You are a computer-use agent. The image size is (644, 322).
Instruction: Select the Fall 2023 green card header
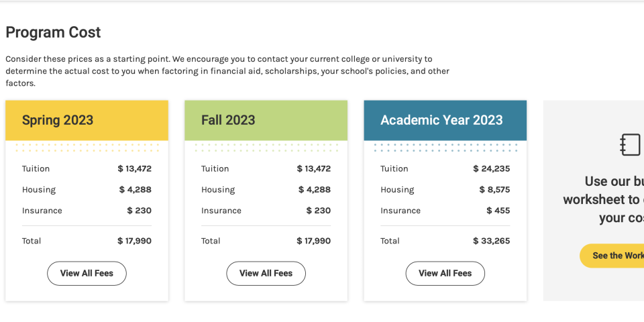point(266,121)
